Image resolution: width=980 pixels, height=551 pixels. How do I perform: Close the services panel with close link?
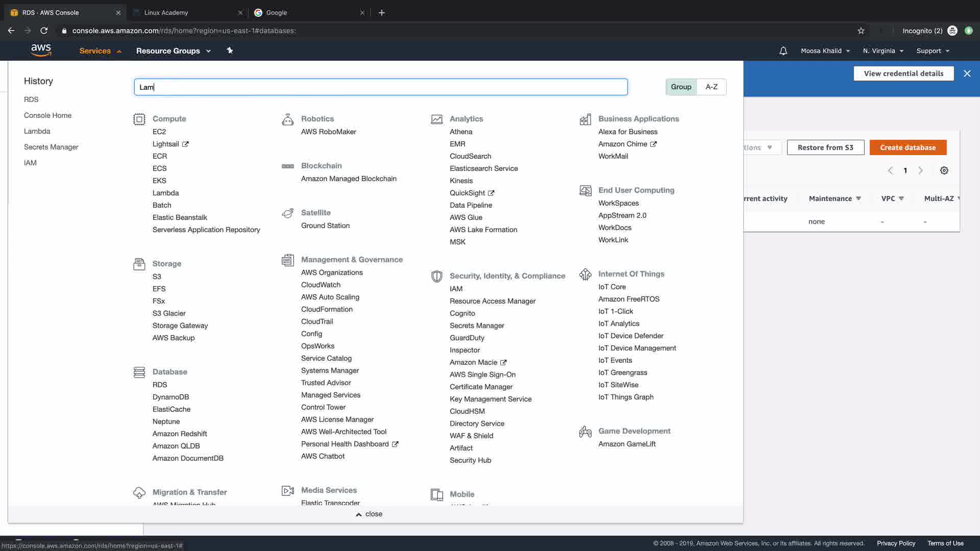(x=370, y=514)
